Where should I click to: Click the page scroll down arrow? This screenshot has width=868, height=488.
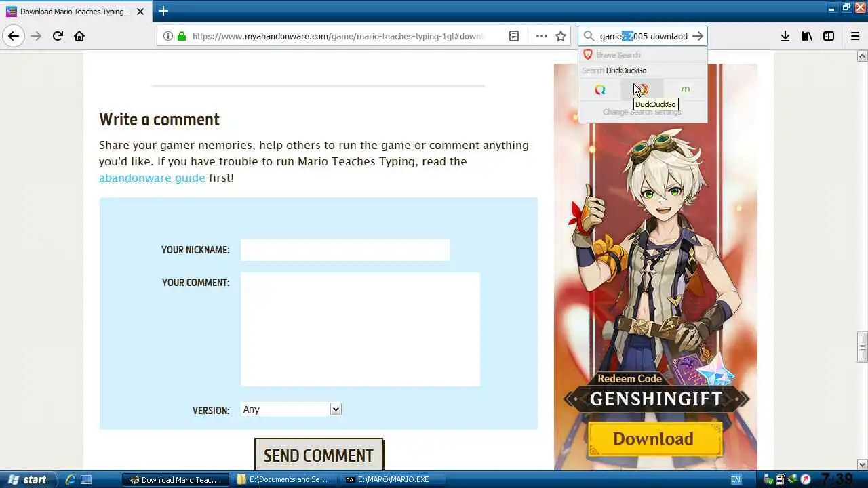click(x=863, y=465)
